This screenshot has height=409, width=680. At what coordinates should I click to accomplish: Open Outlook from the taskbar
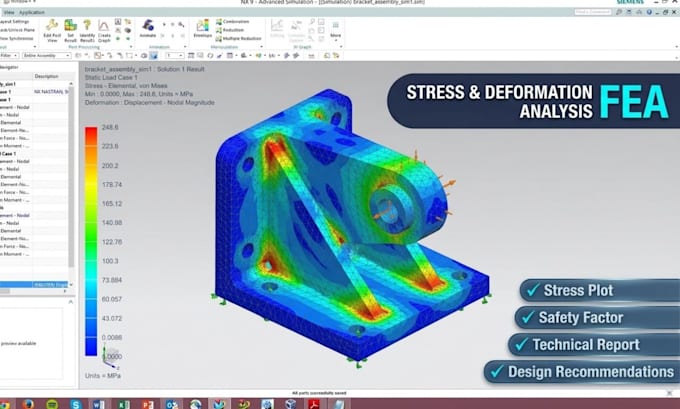(172, 404)
